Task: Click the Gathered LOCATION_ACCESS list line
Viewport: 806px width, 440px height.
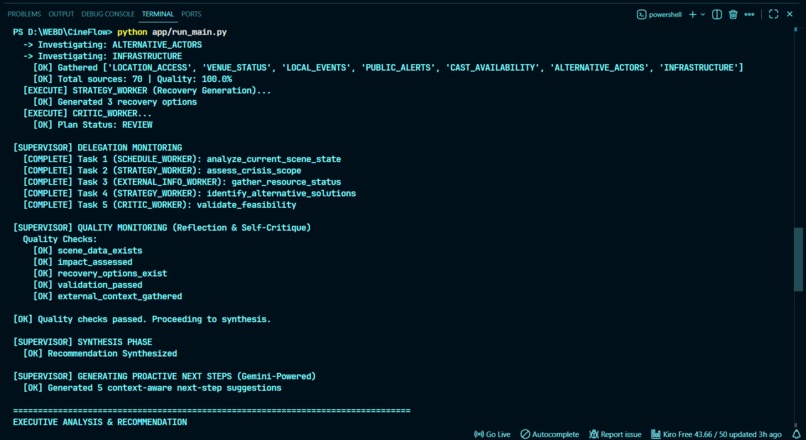Action: pos(388,67)
